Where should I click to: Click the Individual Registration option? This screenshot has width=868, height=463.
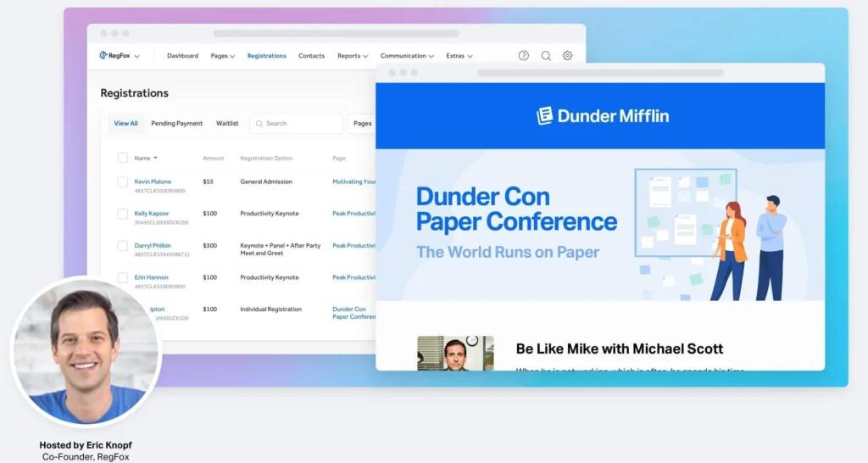(270, 309)
